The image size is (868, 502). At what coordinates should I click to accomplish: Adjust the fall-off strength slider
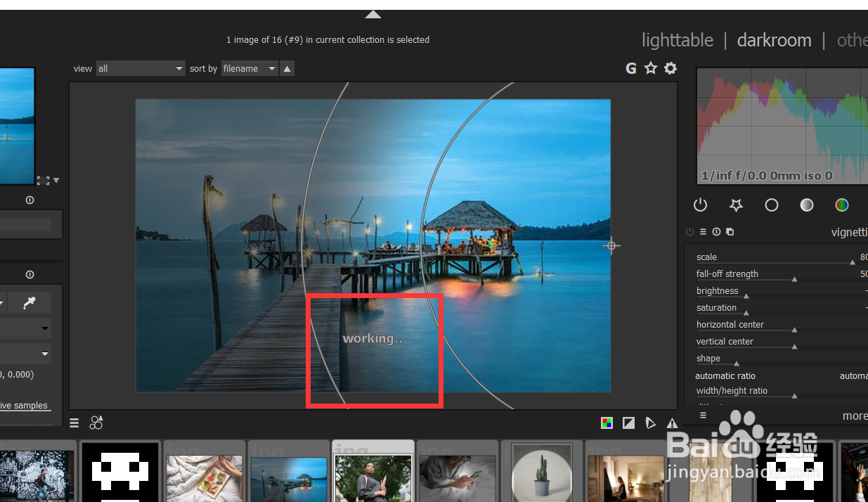point(782,274)
